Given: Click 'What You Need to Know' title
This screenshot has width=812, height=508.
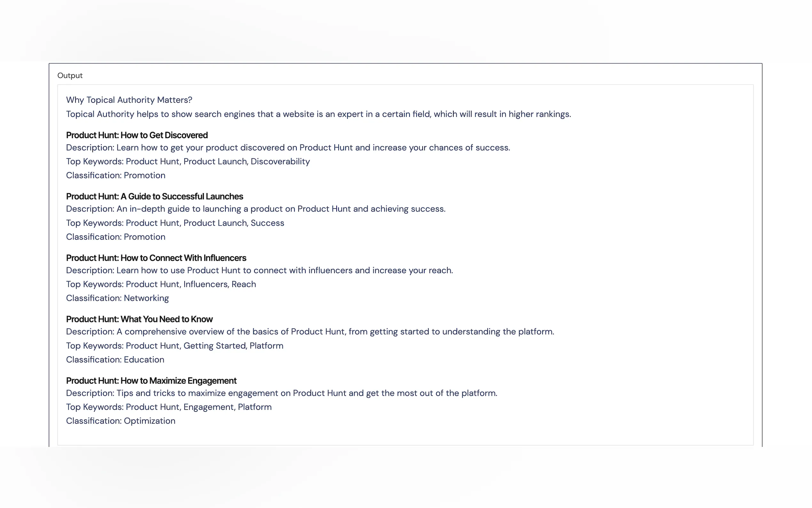Looking at the screenshot, I should pos(139,319).
